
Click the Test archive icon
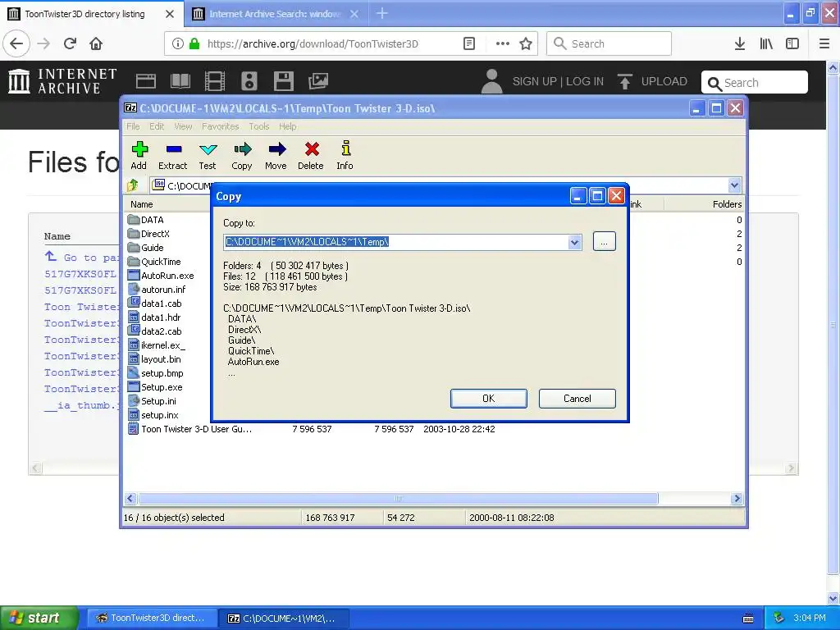click(208, 155)
